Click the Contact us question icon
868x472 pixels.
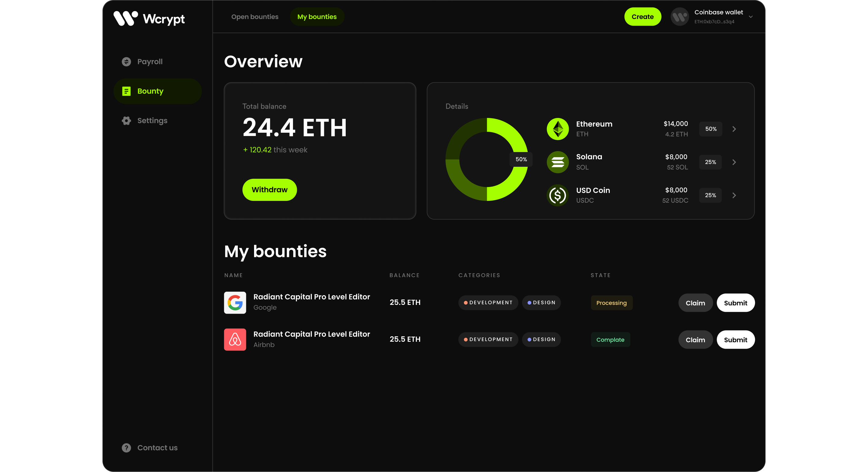(x=126, y=448)
